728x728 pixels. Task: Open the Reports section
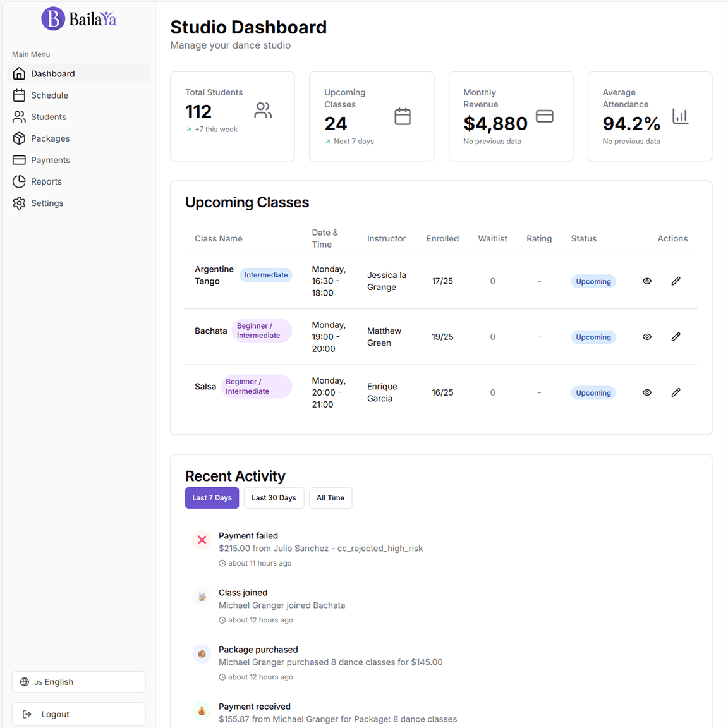46,181
